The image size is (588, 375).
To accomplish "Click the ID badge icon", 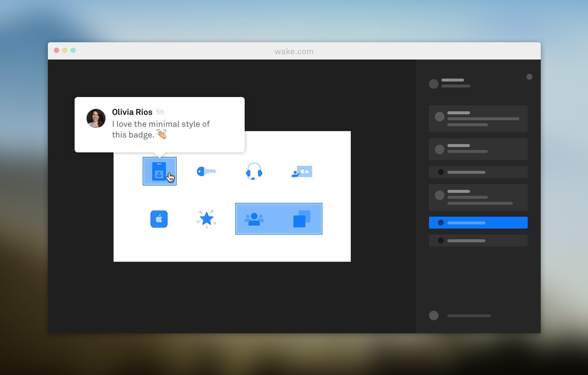I will pyautogui.click(x=159, y=171).
